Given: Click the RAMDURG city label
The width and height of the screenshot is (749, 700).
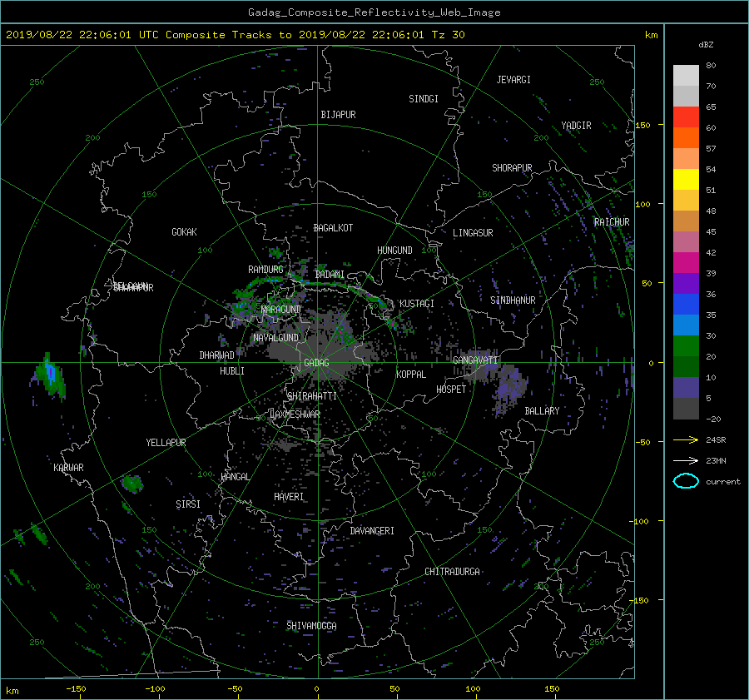Looking at the screenshot, I should [265, 270].
